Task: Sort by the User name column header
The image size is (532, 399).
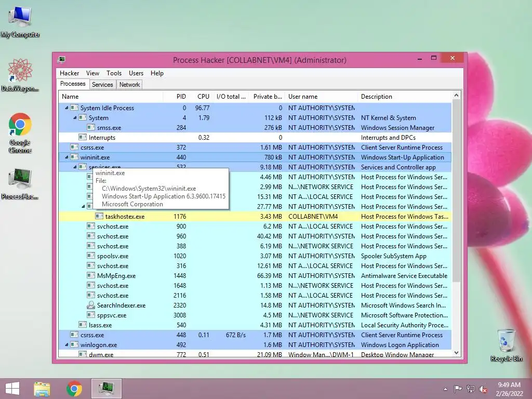Action: [x=321, y=96]
